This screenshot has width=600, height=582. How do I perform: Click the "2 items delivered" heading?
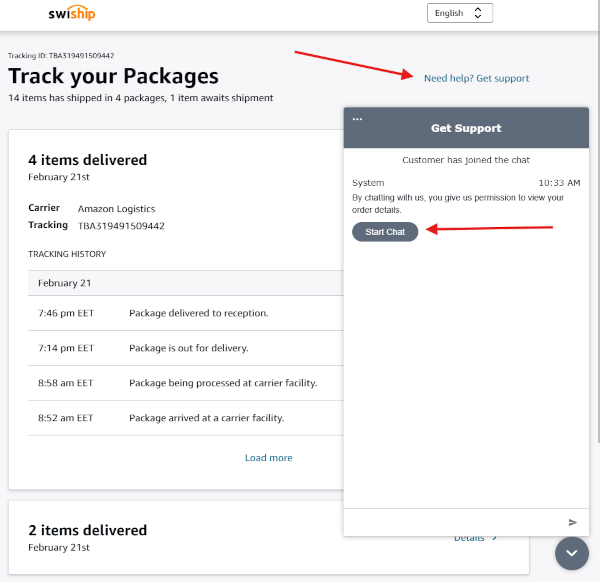(87, 530)
